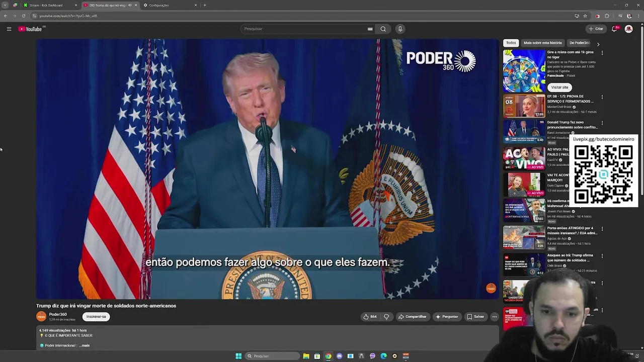
Task: Open a new browser tab
Action: [205, 5]
